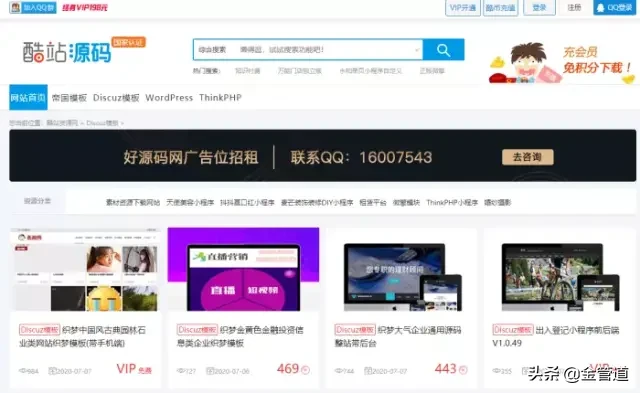Open the 织梦金黄色金融投资 title link
640x393 pixels.
(240, 336)
